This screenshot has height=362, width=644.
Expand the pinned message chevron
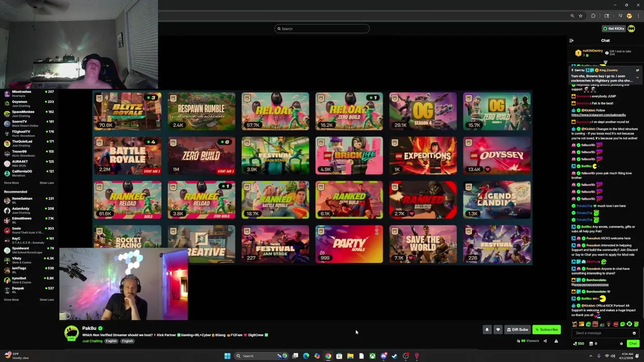637,77
